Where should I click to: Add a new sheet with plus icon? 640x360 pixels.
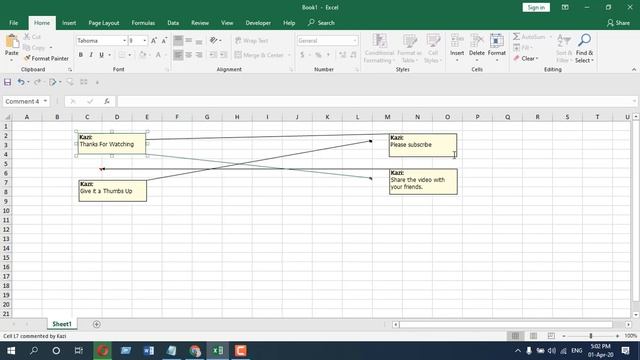coord(97,324)
